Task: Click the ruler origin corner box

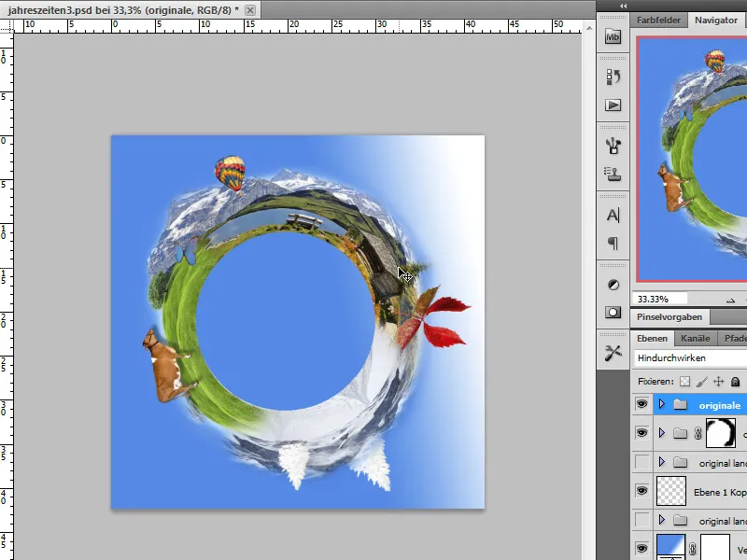Action: click(x=7, y=26)
